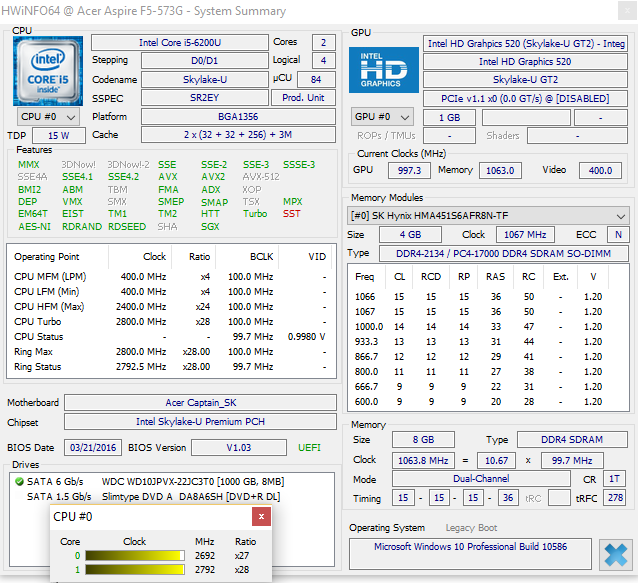Click the CPU MFM (LPM) row
Screen dimensions: 638x583
170,277
